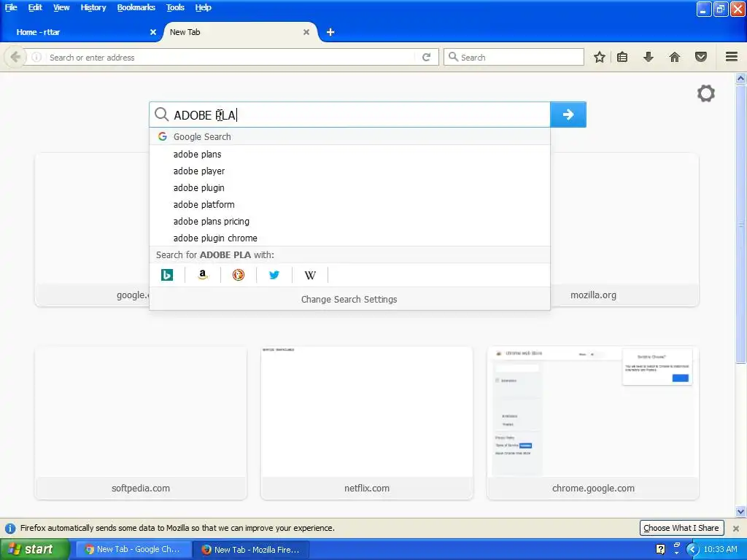This screenshot has height=560, width=747.
Task: Open the chrome.google.com tile
Action: click(593, 423)
